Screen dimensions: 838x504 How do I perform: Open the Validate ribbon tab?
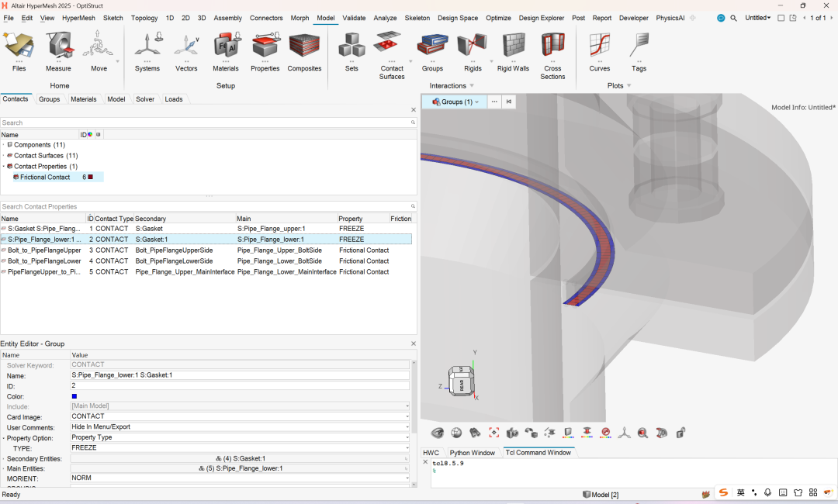(x=354, y=18)
